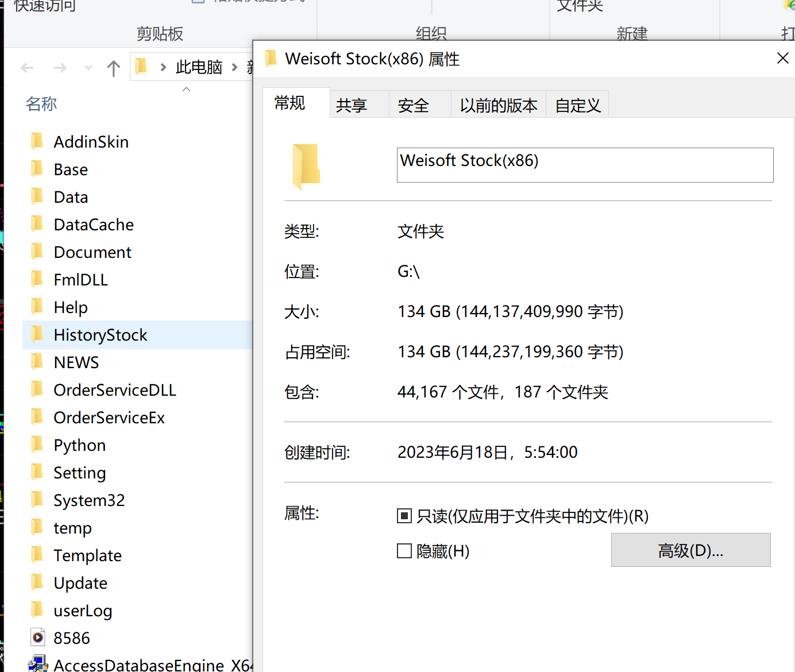Select the HistoryStock row
This screenshot has height=672, width=795.
click(138, 335)
